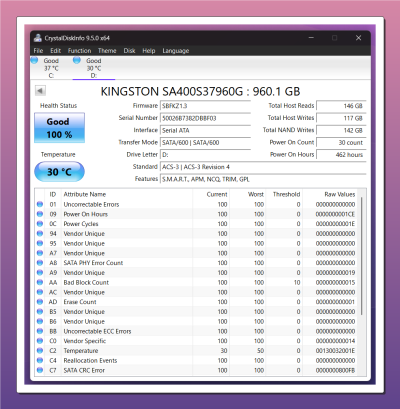Click the status dot for attribute ID 94

point(40,233)
